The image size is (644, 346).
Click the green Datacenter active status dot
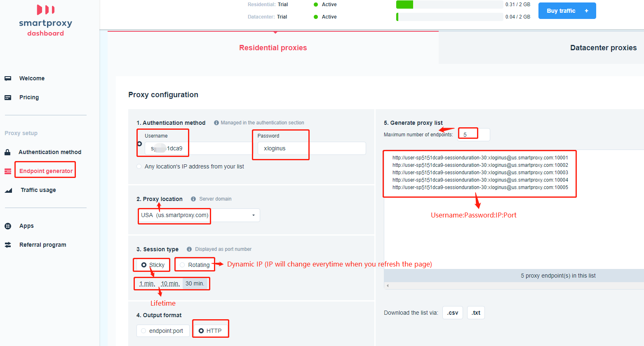tap(316, 17)
